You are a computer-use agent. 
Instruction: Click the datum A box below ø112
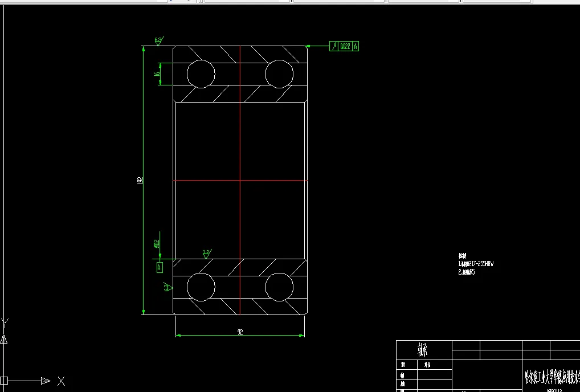(x=160, y=267)
